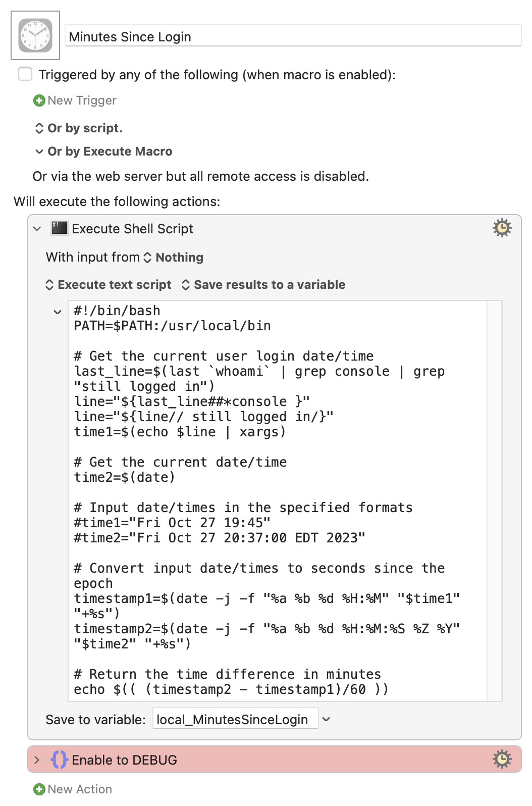The image size is (532, 806).
Task: Open the Save results to a variable popup
Action: pyautogui.click(x=263, y=285)
